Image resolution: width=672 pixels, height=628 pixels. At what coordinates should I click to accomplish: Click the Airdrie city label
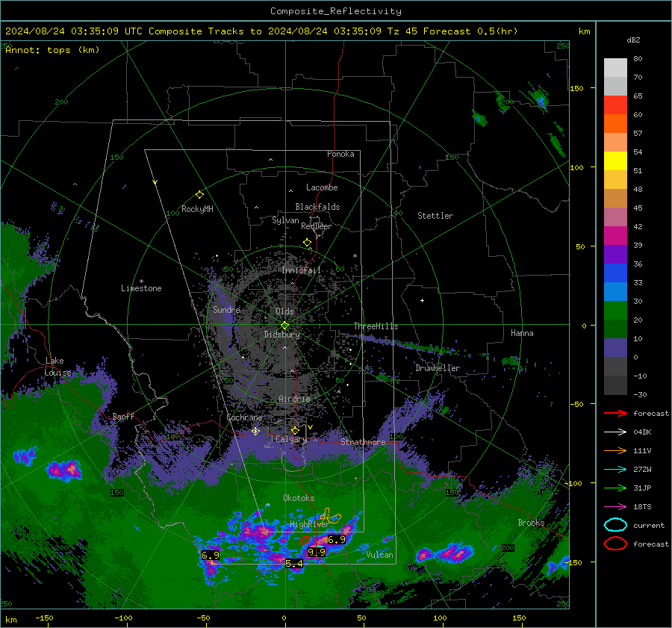click(294, 399)
